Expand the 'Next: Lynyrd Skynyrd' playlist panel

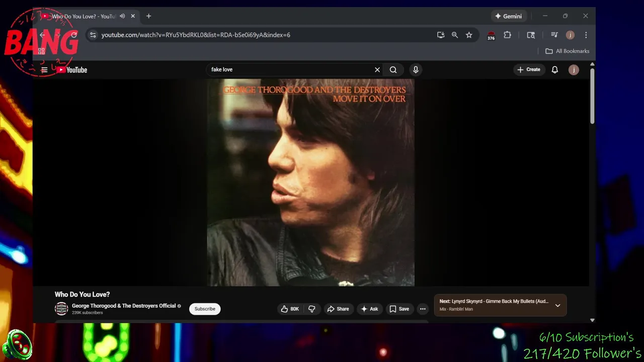557,305
